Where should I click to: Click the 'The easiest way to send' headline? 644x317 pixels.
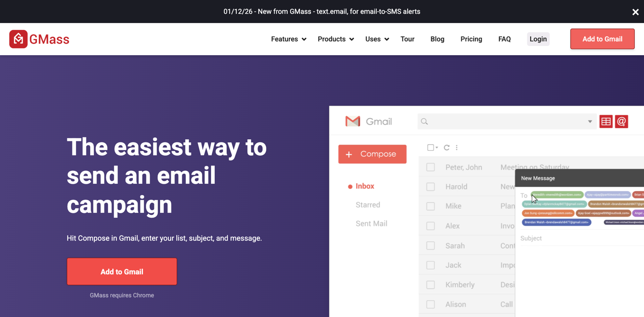tap(167, 176)
